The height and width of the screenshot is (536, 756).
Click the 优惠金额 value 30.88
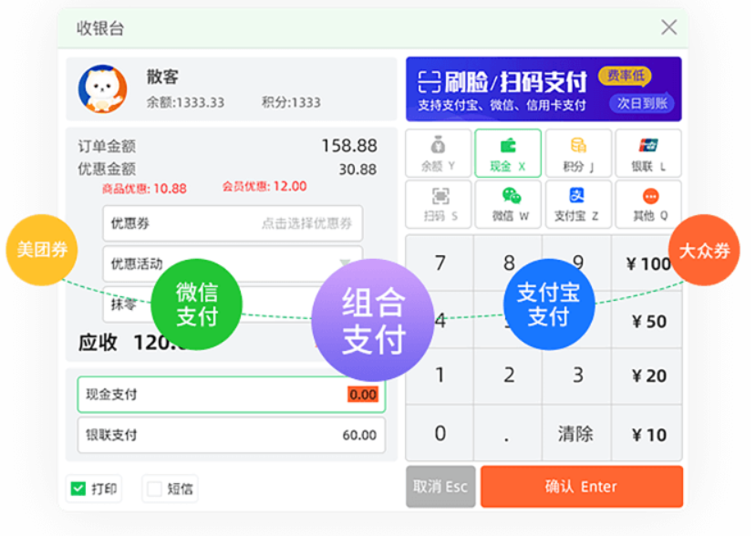tap(357, 170)
